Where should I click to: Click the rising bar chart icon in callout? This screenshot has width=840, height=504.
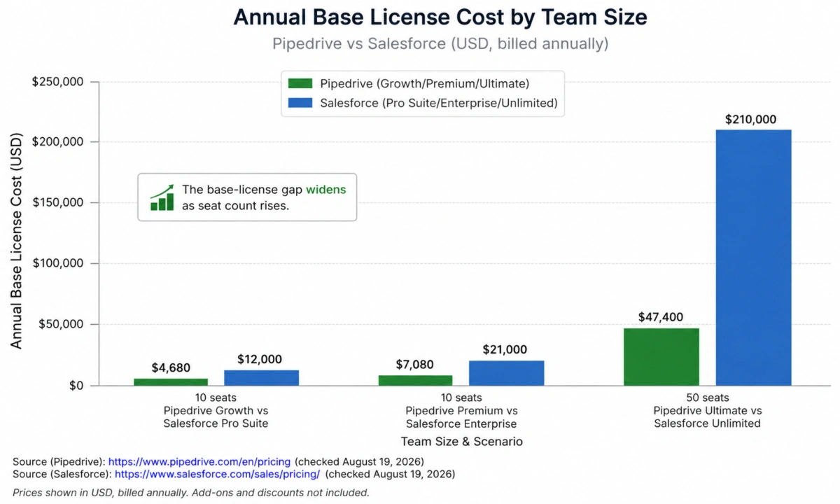click(162, 197)
